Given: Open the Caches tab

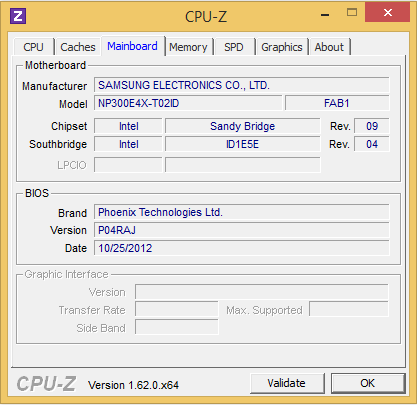Looking at the screenshot, I should coord(78,47).
